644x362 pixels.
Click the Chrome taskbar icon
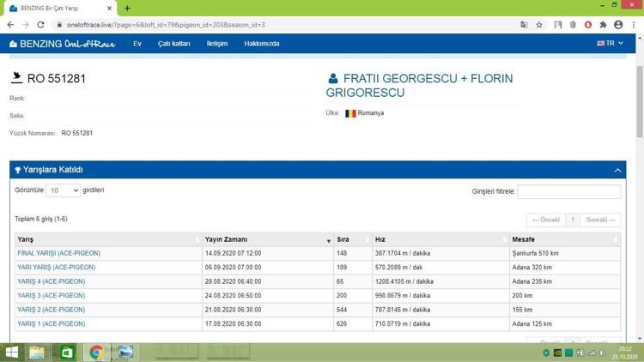(x=96, y=353)
